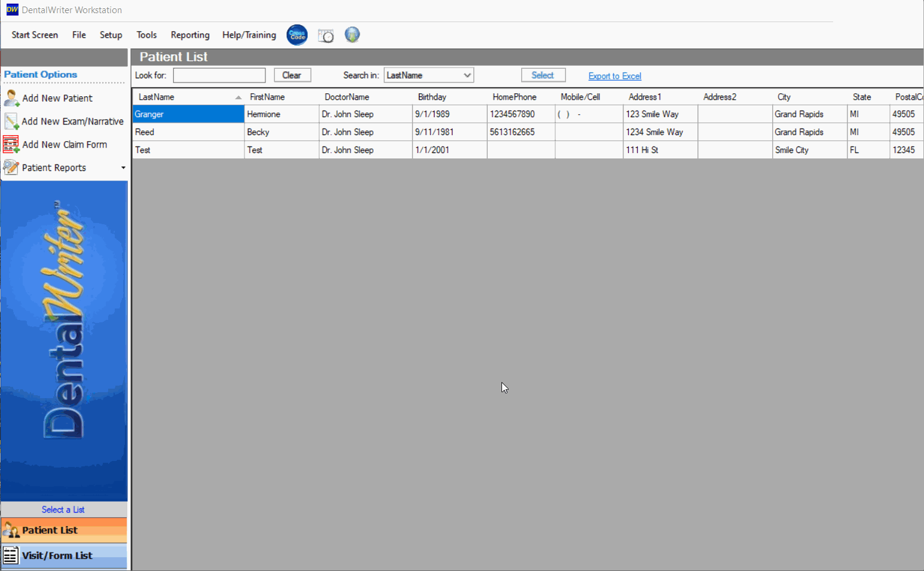Focus the Look for search field
Screen dimensions: 924x571
(219, 75)
